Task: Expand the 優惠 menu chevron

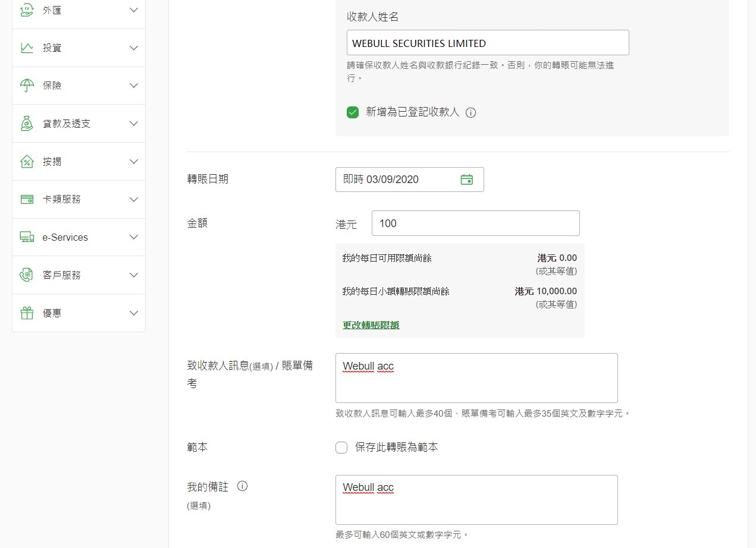Action: [134, 313]
